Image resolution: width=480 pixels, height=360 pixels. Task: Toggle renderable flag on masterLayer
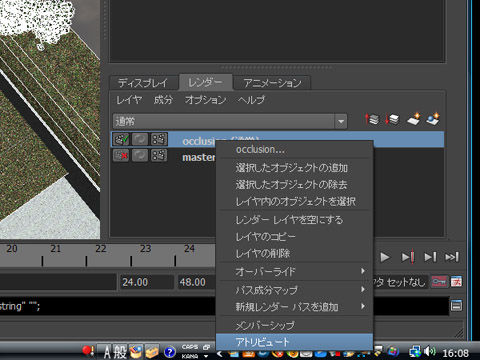click(x=121, y=155)
